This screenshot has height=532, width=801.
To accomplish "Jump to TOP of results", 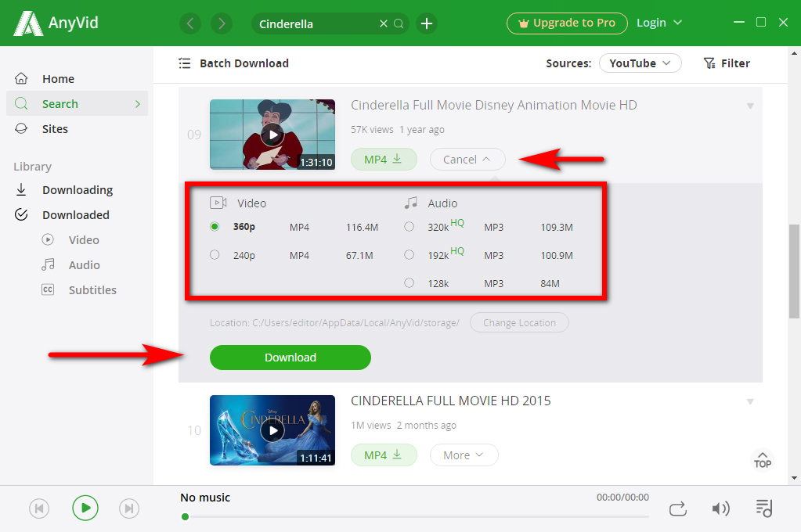I will pyautogui.click(x=762, y=459).
